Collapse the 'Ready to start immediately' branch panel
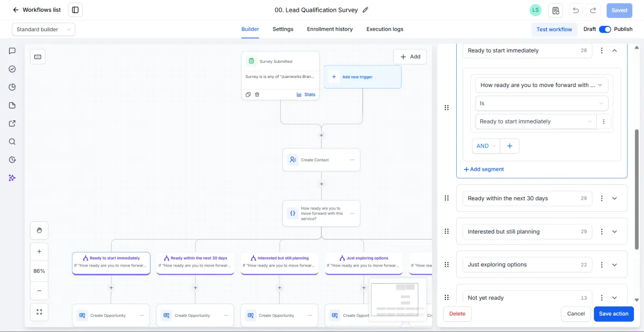Screen dimensions: 644x332 pyautogui.click(x=614, y=50)
